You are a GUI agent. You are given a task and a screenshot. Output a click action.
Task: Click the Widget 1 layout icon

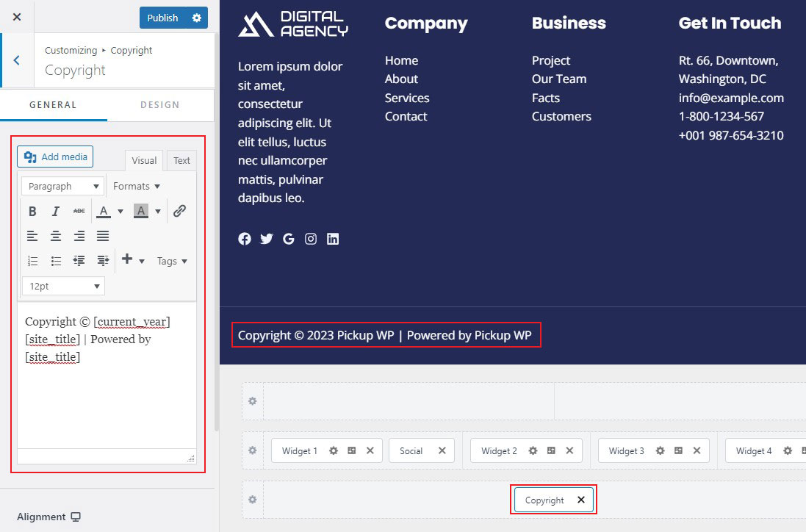[352, 450]
